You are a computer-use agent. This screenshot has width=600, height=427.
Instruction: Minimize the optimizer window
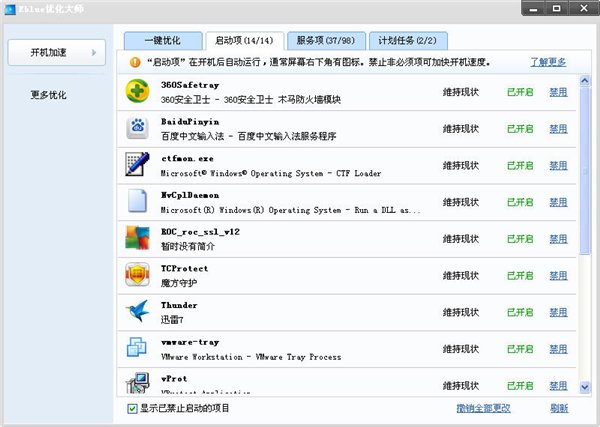(x=533, y=8)
